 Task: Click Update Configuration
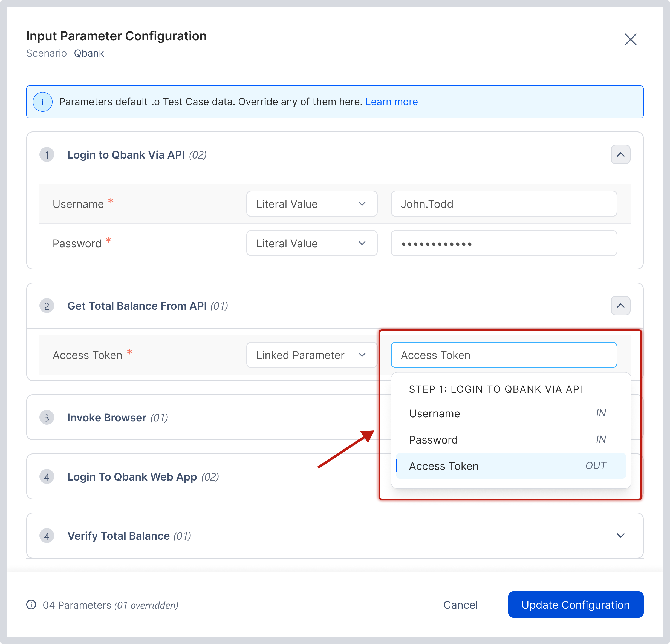click(x=576, y=604)
